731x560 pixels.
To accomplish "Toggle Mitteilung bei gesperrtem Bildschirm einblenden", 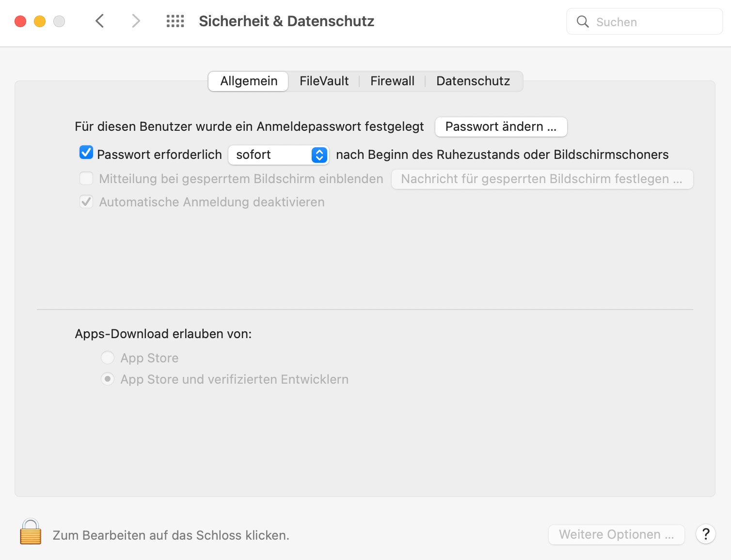I will [86, 178].
